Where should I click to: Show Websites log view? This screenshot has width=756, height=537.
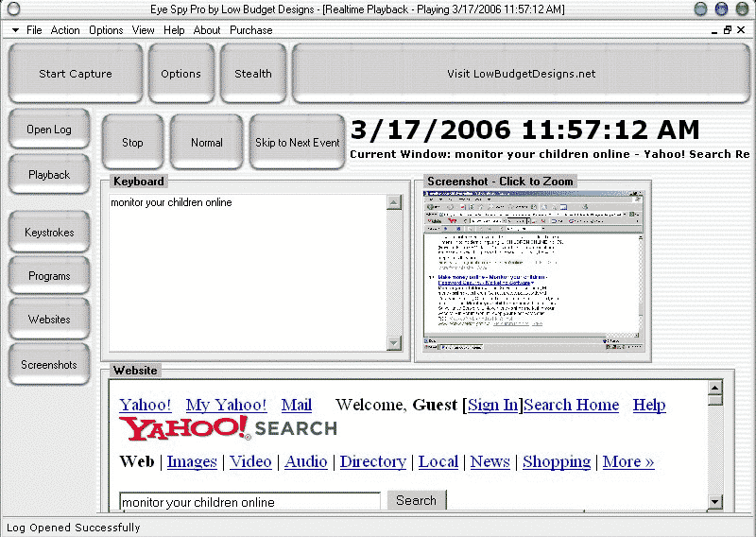49,319
